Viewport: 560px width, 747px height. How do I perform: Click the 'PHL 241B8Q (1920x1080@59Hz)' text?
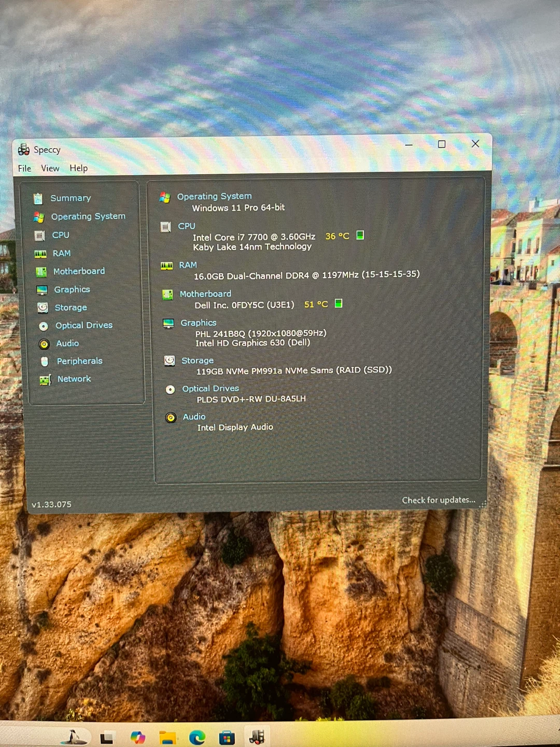point(261,334)
